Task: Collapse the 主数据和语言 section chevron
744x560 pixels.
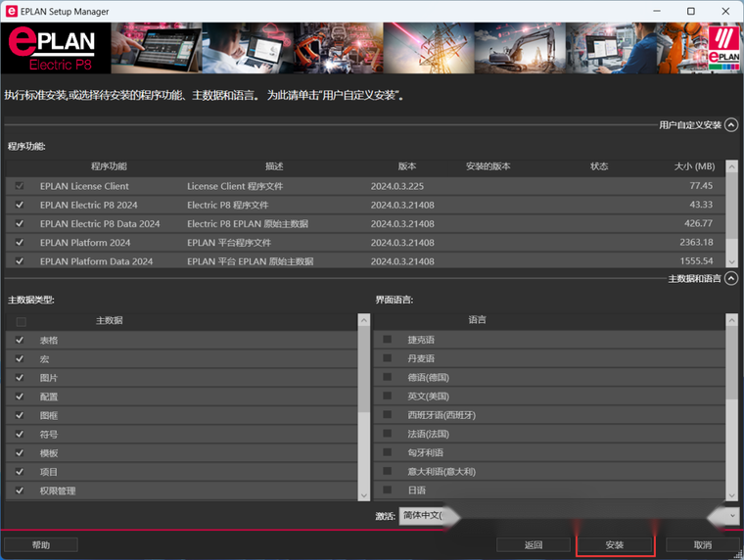Action: coord(731,279)
